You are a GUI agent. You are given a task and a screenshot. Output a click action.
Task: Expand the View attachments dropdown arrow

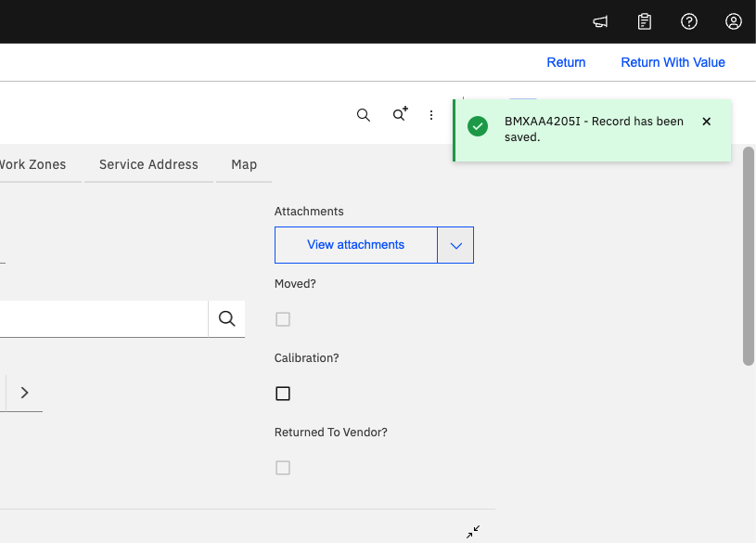pyautogui.click(x=455, y=245)
